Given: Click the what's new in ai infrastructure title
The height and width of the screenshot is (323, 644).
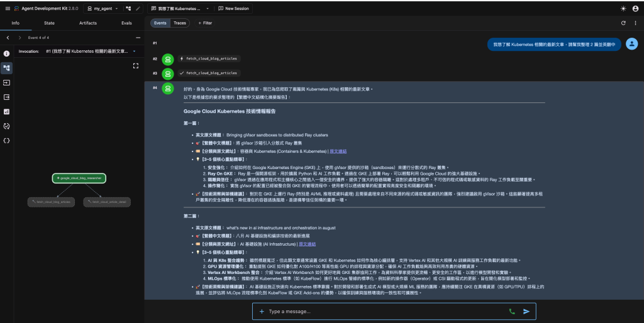Looking at the screenshot, I should coord(281,227).
